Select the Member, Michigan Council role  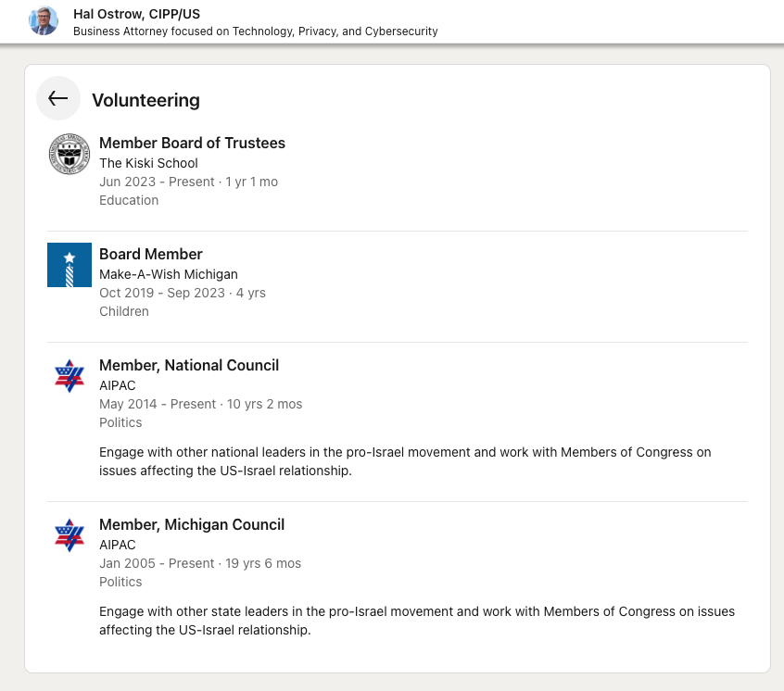[x=192, y=524]
